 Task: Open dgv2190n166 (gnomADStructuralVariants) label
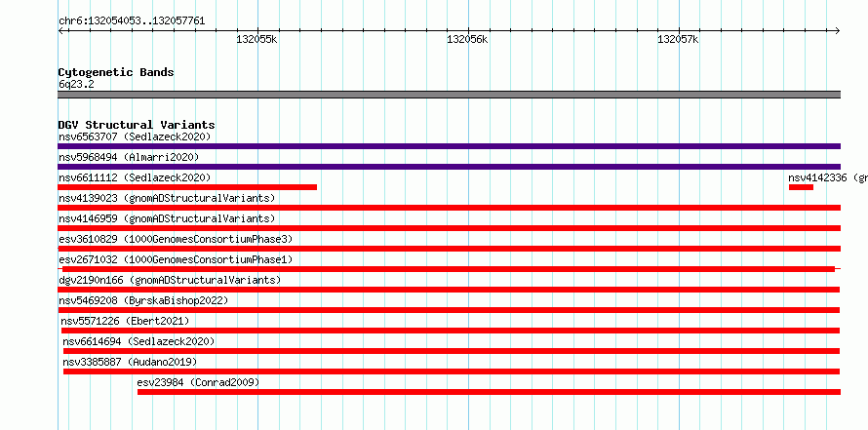[170, 280]
